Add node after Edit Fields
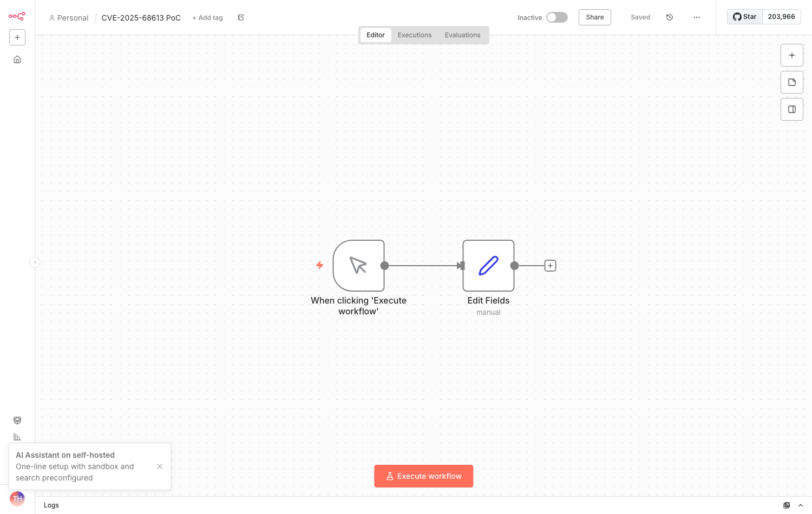Image resolution: width=812 pixels, height=514 pixels. [x=550, y=266]
